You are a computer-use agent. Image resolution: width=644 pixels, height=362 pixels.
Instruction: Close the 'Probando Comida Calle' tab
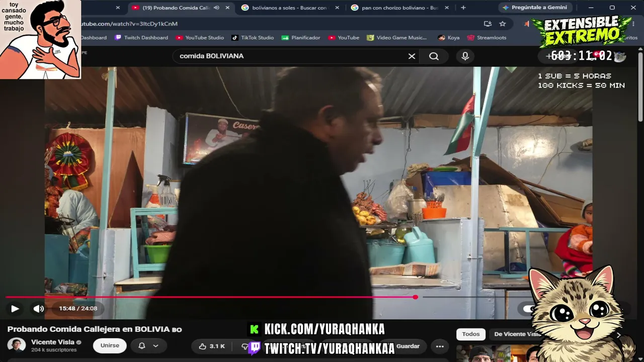227,8
